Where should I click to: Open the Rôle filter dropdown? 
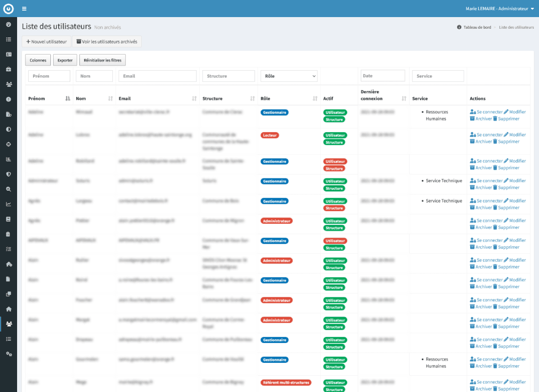pyautogui.click(x=289, y=76)
